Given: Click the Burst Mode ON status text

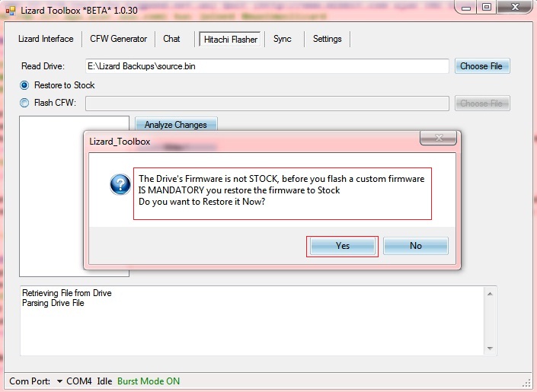Looking at the screenshot, I should [149, 381].
